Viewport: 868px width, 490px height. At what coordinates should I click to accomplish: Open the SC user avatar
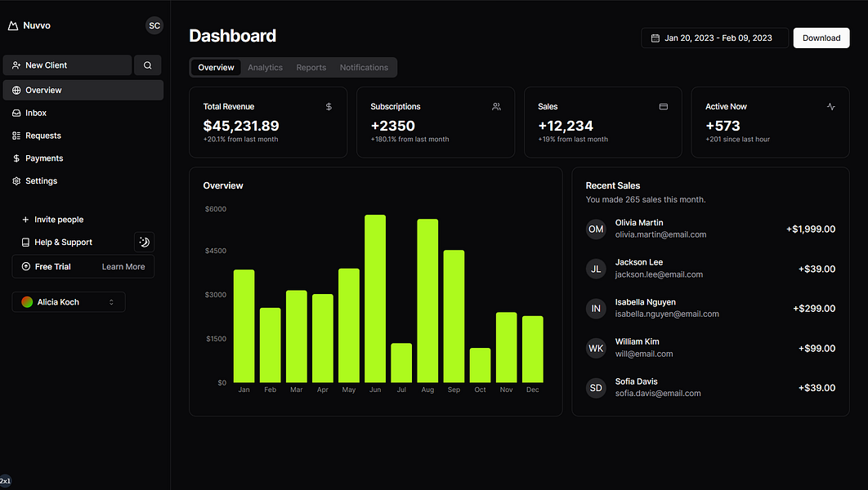pos(154,25)
